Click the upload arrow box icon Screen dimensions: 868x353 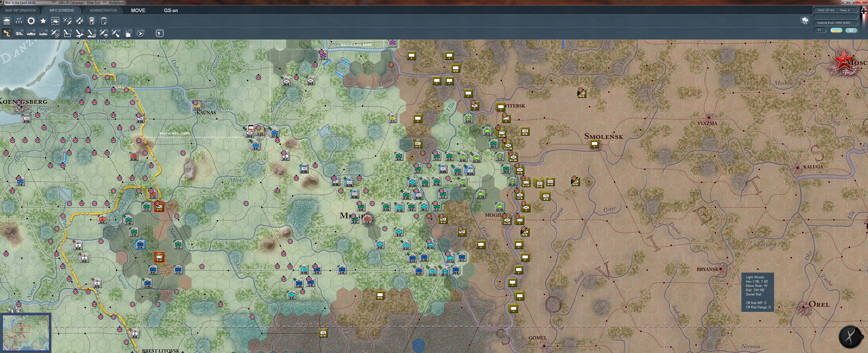point(159,33)
